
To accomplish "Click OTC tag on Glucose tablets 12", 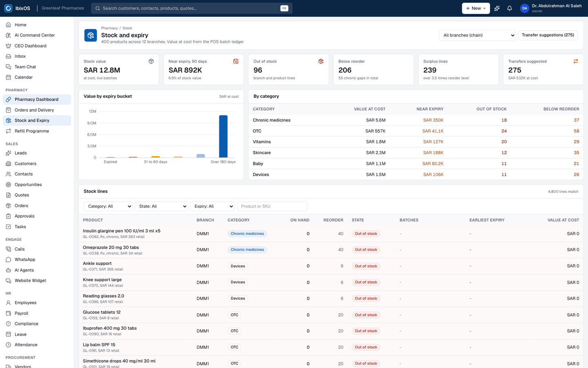I will coord(234,315).
